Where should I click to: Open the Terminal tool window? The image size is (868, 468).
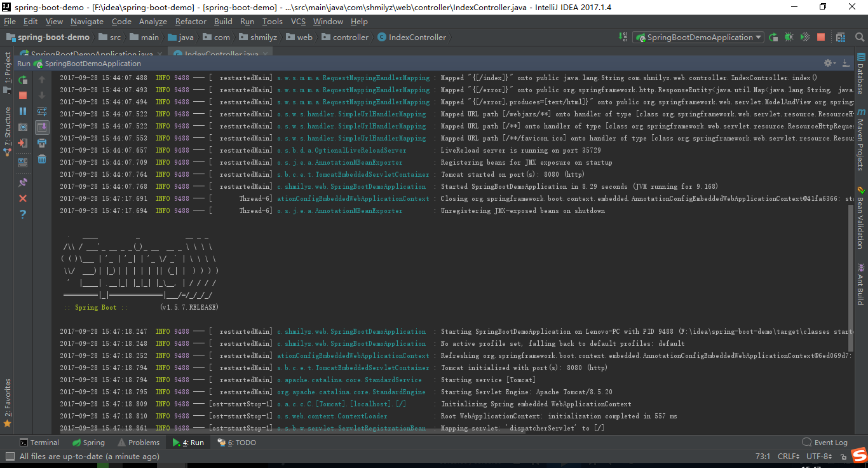pyautogui.click(x=39, y=442)
